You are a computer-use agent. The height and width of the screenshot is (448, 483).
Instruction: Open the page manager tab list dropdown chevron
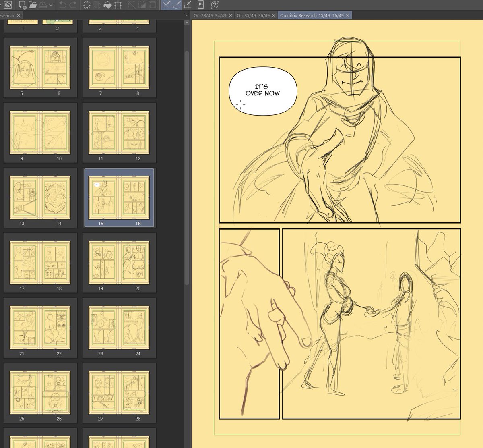(187, 15)
